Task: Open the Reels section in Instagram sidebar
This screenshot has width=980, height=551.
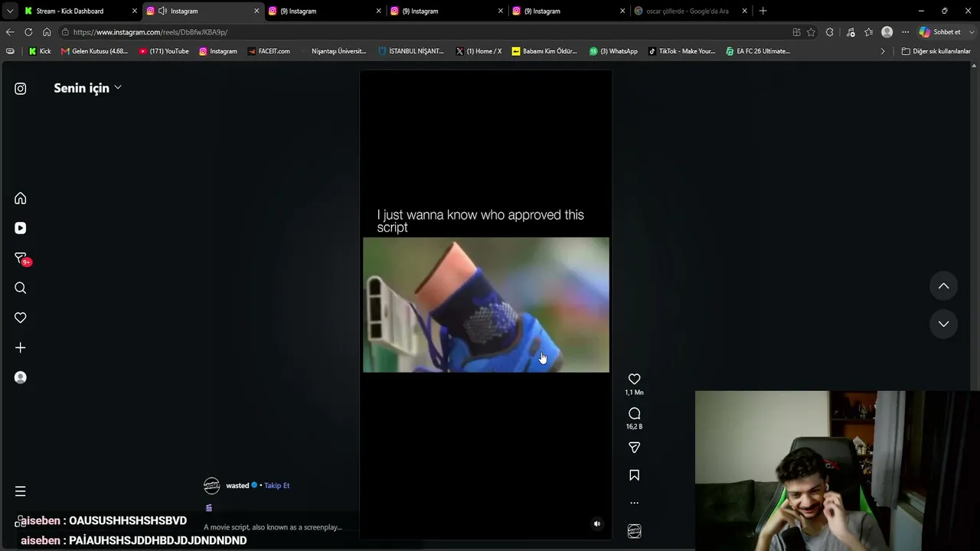Action: [x=21, y=228]
